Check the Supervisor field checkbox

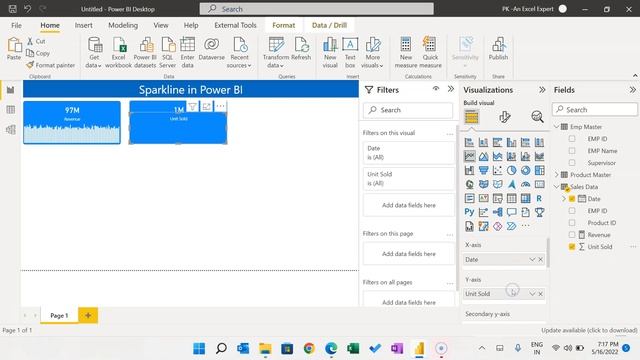572,163
